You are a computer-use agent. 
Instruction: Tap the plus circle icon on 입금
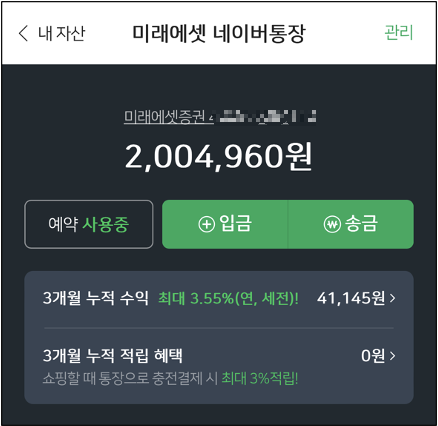[207, 224]
